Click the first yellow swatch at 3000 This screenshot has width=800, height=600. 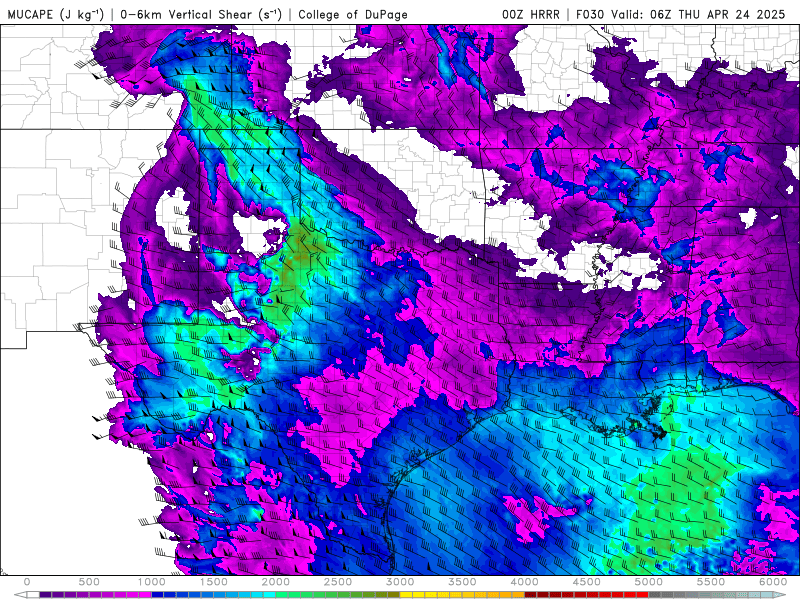click(x=406, y=595)
